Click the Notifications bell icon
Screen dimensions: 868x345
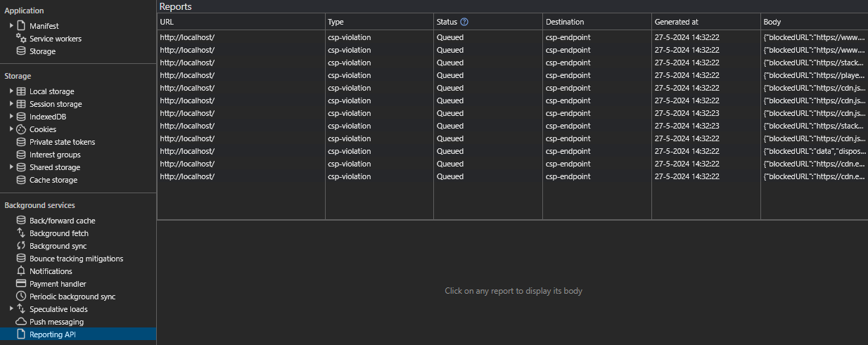point(21,271)
